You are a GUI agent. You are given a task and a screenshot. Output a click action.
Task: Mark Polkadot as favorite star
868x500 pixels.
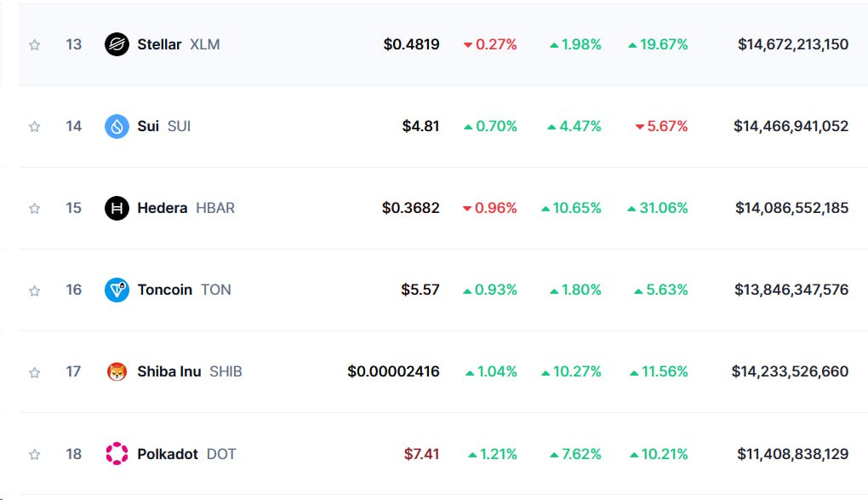tap(34, 455)
